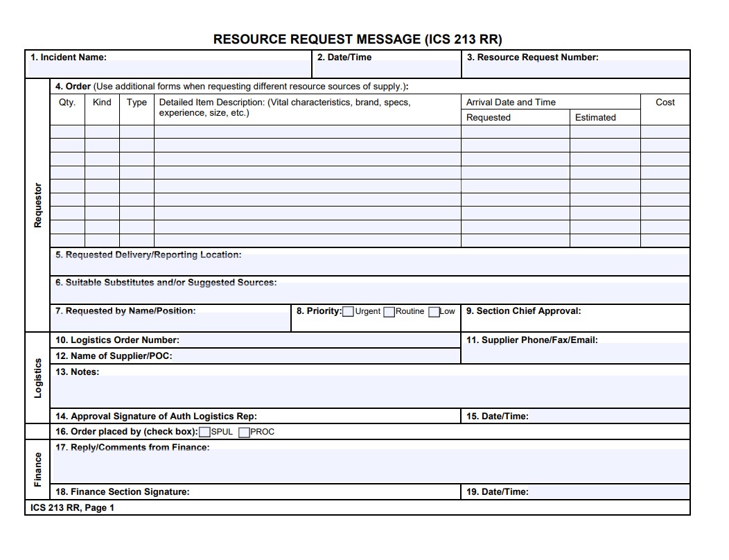Focus the item 2 Date/Time field

tap(387, 70)
